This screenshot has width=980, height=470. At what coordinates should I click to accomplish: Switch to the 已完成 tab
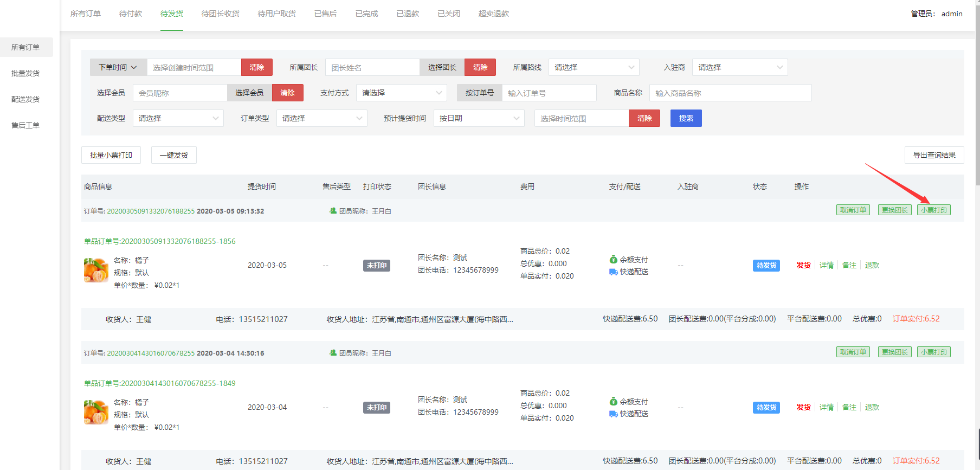click(x=366, y=14)
